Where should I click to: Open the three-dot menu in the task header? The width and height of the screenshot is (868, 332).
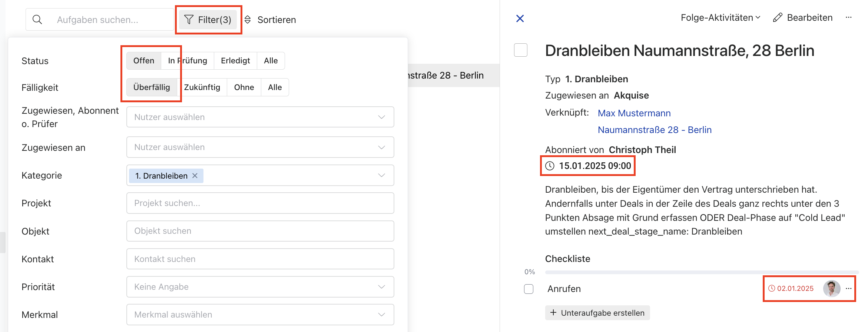click(x=848, y=18)
